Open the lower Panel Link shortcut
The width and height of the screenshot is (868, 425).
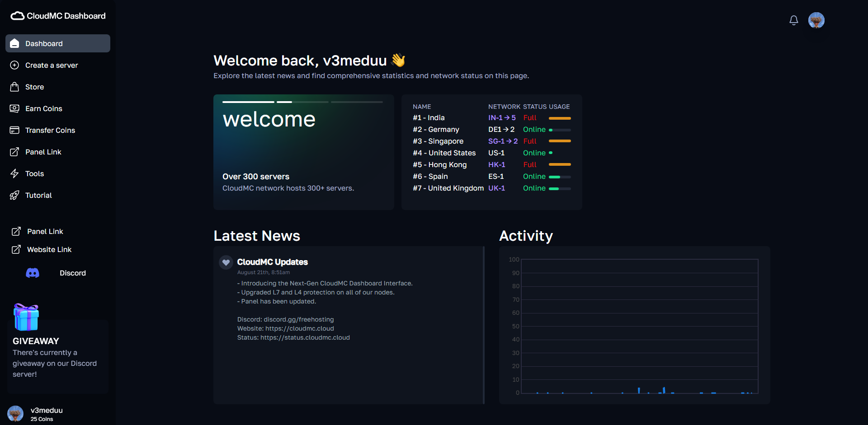point(45,231)
